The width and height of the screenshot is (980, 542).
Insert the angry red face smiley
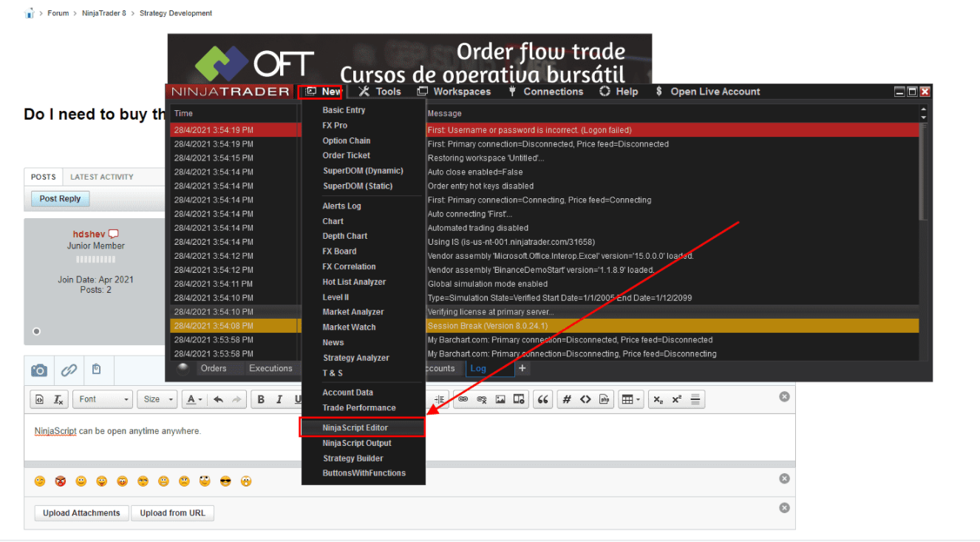(61, 481)
